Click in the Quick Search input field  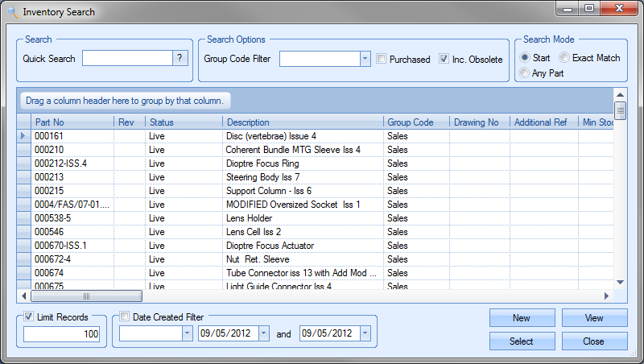pos(127,58)
